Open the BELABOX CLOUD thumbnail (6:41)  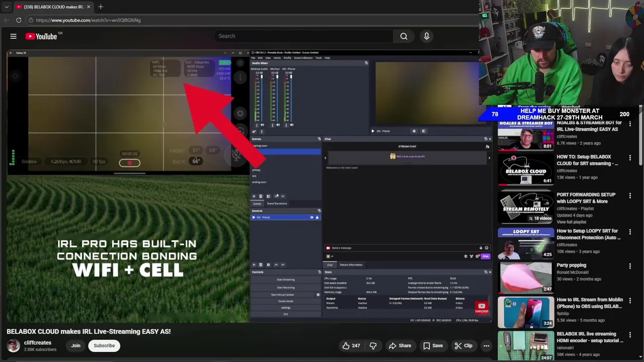526,169
